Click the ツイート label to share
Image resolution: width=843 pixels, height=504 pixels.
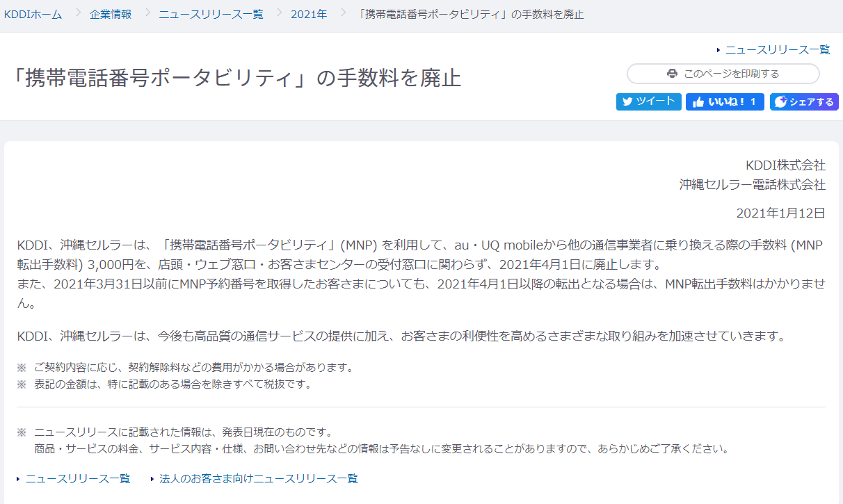coord(655,101)
